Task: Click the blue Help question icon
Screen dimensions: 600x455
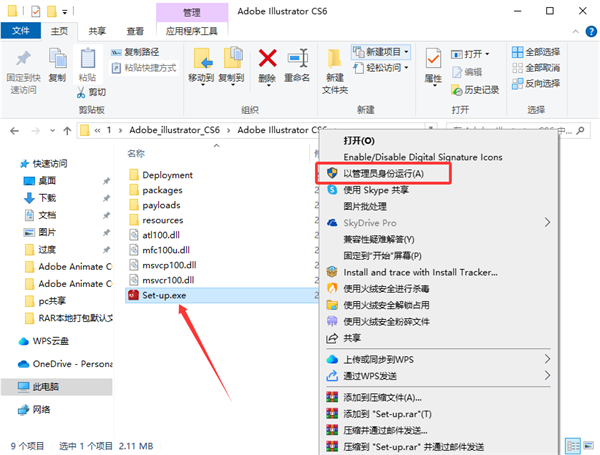Action: click(591, 31)
